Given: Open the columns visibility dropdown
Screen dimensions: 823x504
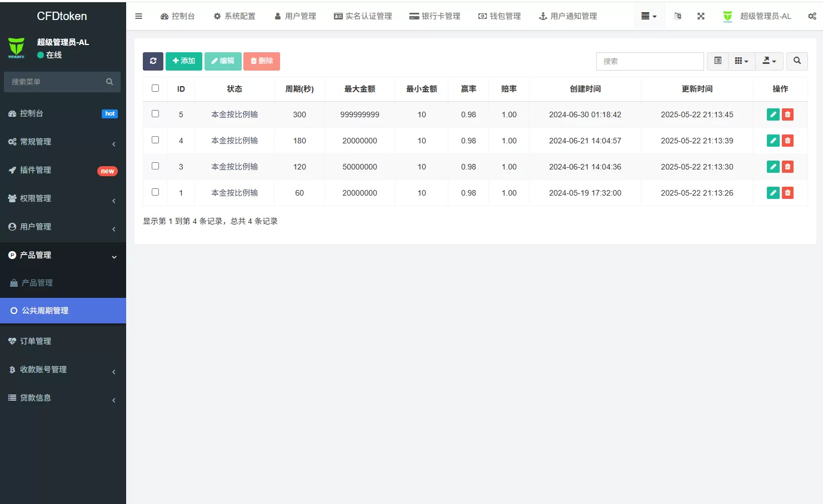Looking at the screenshot, I should [741, 61].
